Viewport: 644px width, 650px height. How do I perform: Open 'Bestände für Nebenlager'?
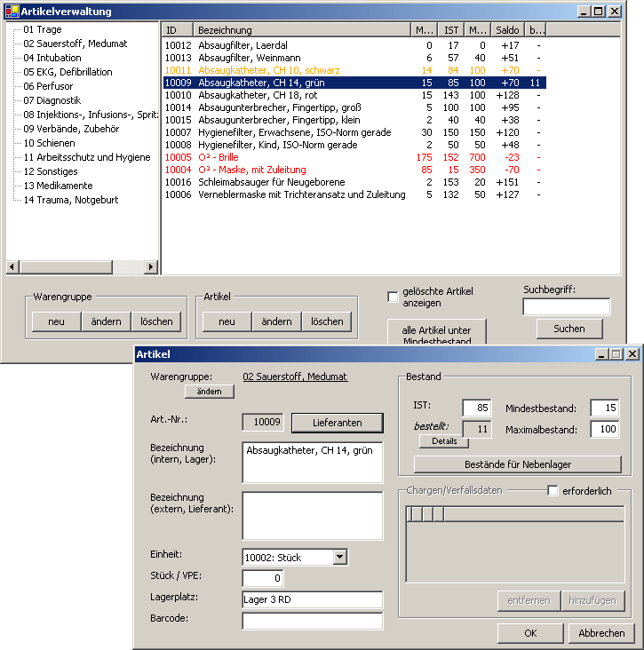[517, 464]
